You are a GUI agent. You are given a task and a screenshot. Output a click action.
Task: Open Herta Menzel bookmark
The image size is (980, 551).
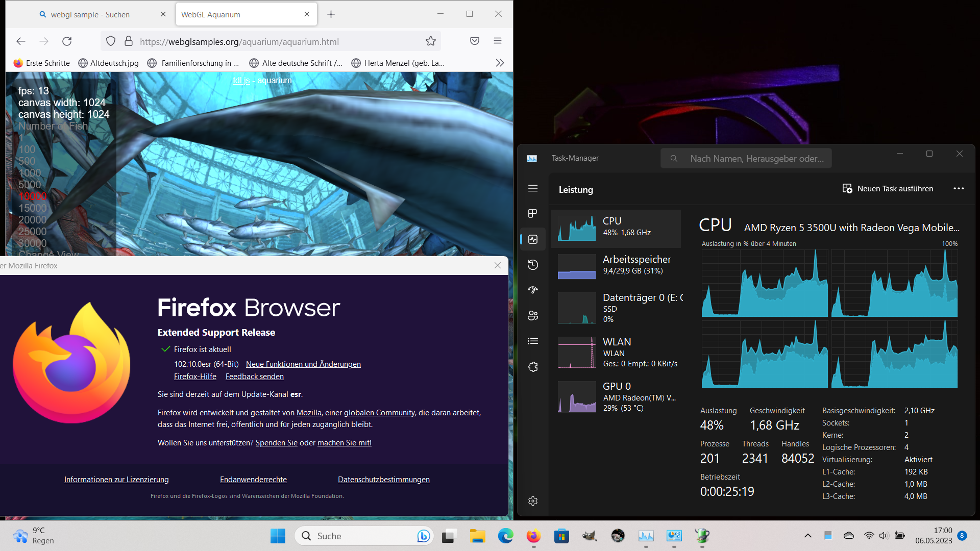pos(398,63)
